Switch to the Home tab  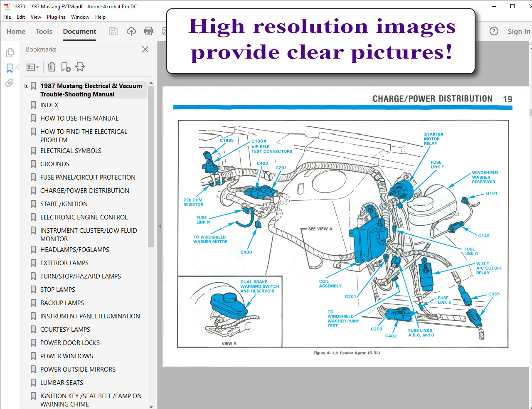coord(16,32)
